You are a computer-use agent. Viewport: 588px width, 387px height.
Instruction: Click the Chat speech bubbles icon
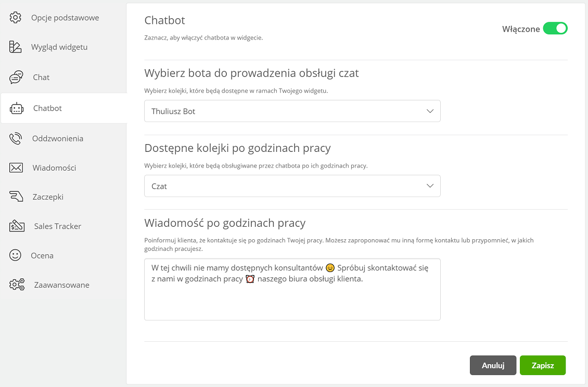[x=16, y=78]
